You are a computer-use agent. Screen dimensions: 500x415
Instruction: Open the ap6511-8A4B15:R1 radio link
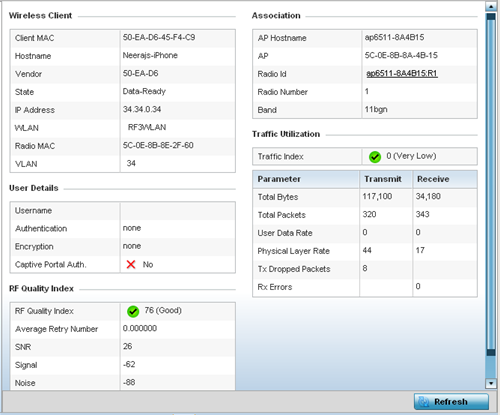click(402, 74)
